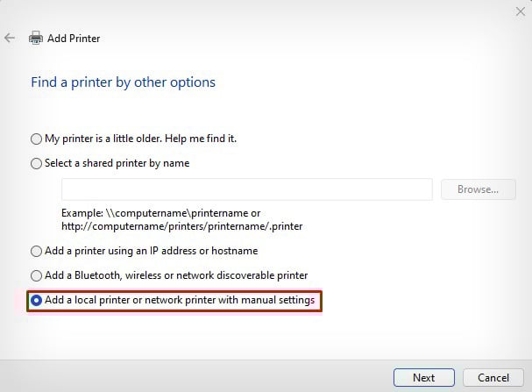
Task: Click the example \\computername\printername path text
Action: tap(161, 213)
